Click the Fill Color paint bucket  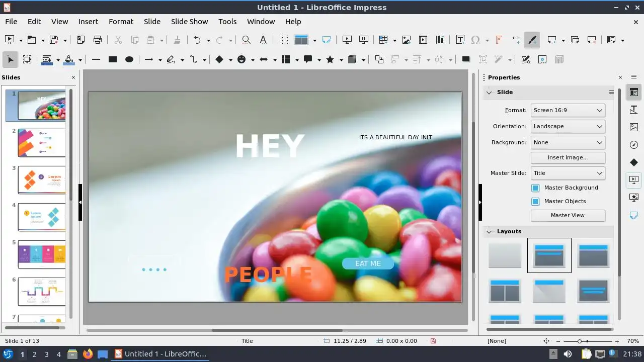(69, 59)
